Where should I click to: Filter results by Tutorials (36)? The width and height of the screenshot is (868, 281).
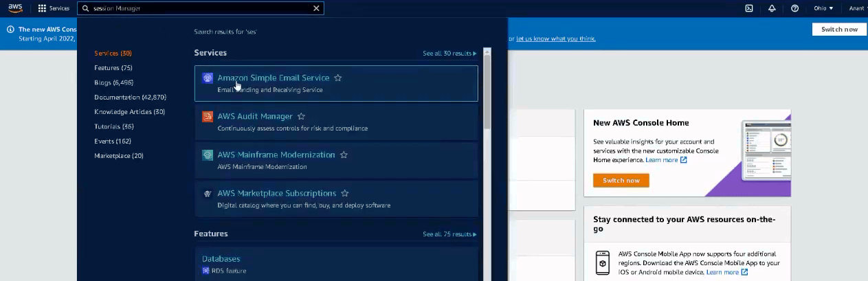click(114, 126)
